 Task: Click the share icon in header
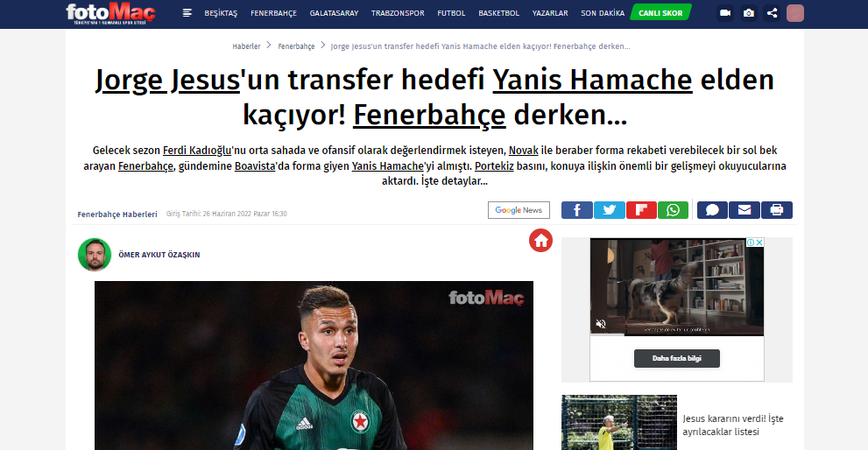coord(772,13)
